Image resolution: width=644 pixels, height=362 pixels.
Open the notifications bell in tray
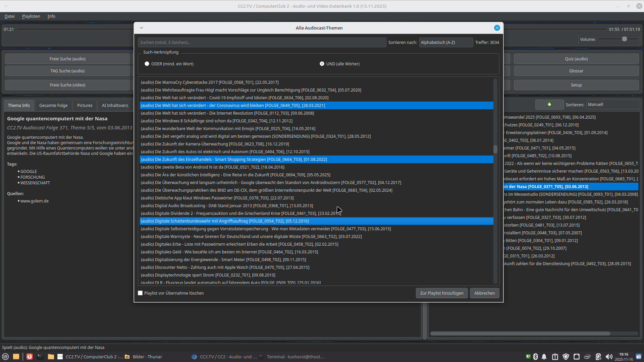(x=544, y=357)
